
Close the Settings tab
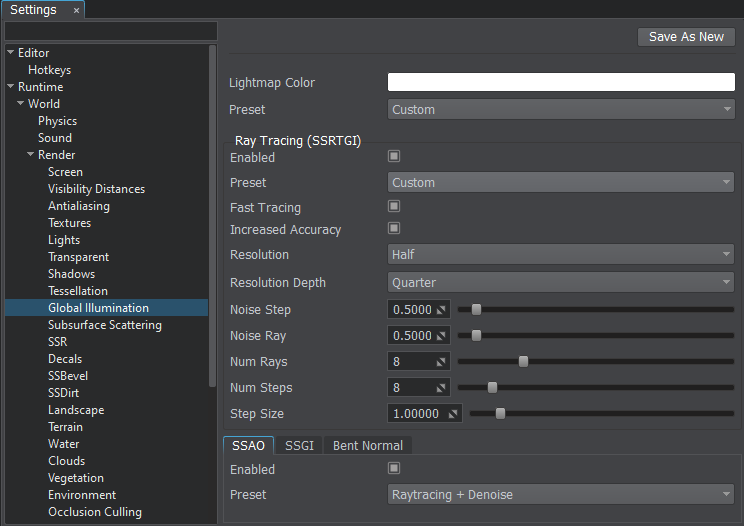[x=76, y=10]
